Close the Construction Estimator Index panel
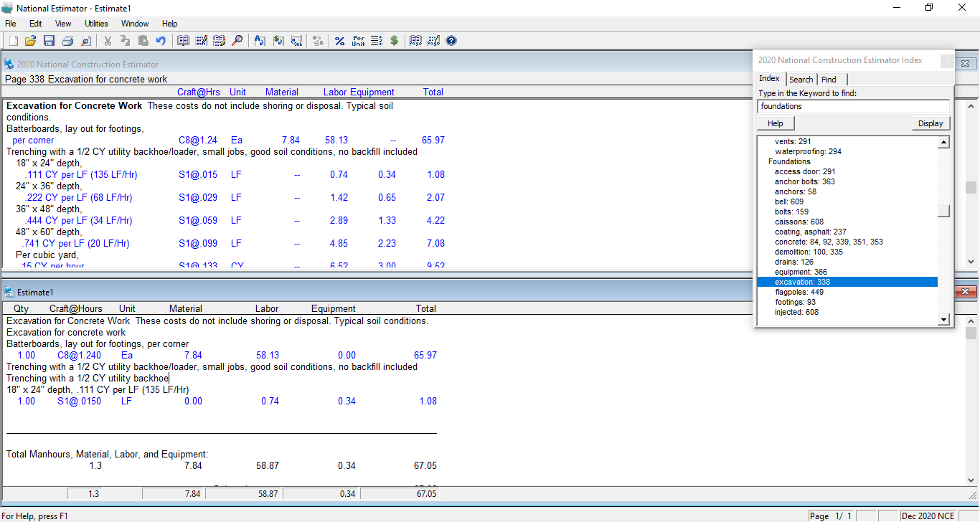 [x=947, y=61]
